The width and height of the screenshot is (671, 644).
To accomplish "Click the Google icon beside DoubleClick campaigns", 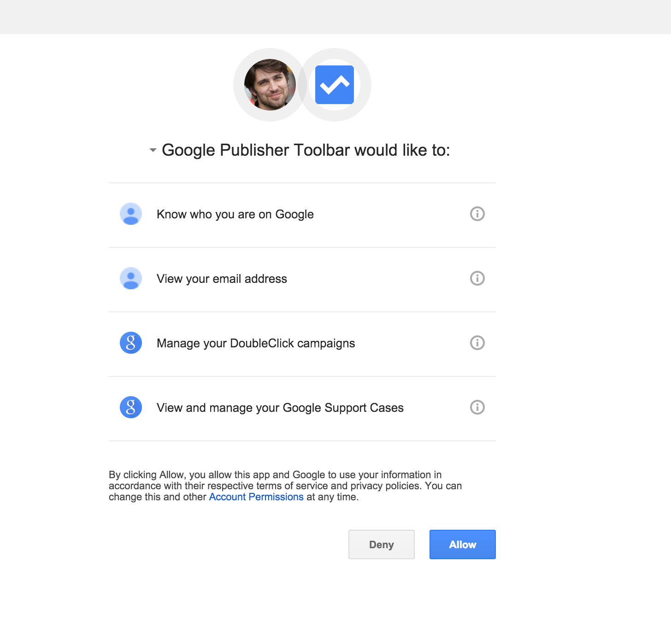I will click(131, 343).
